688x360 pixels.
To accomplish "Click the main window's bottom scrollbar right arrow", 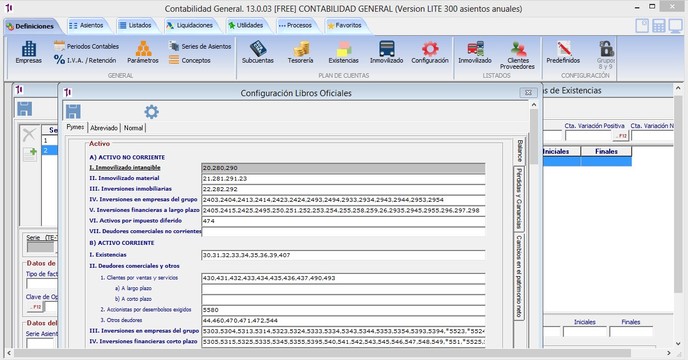I will pyautogui.click(x=669, y=353).
